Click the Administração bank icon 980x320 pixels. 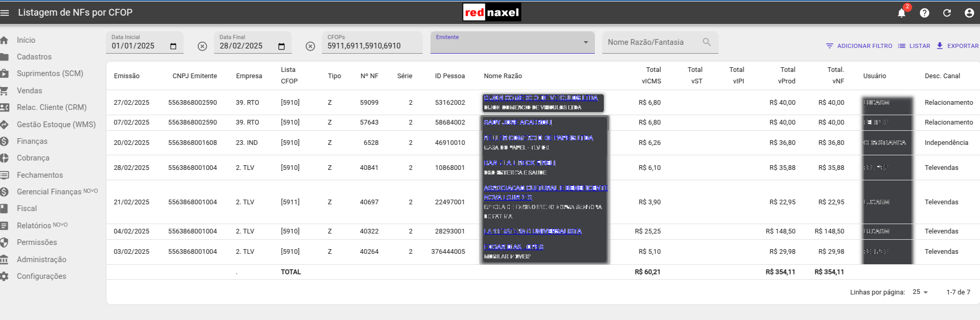pos(4,260)
